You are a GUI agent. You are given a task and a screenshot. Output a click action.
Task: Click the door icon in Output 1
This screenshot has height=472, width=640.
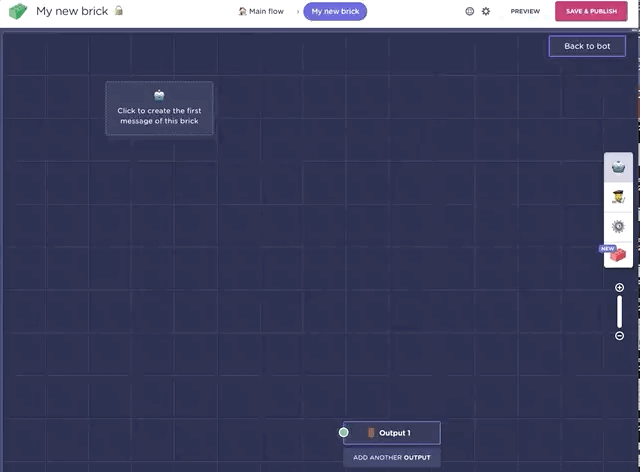(x=371, y=433)
